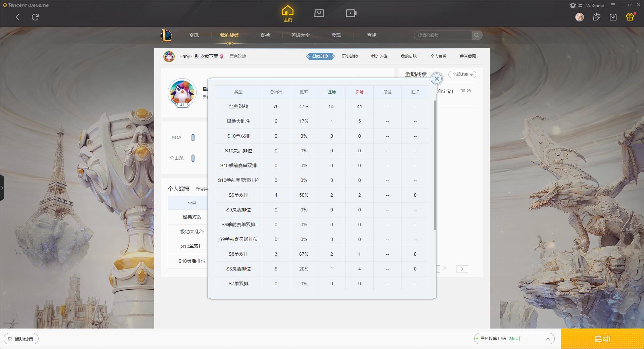
Task: Click the 近期战绩 heading
Action: tap(416, 74)
